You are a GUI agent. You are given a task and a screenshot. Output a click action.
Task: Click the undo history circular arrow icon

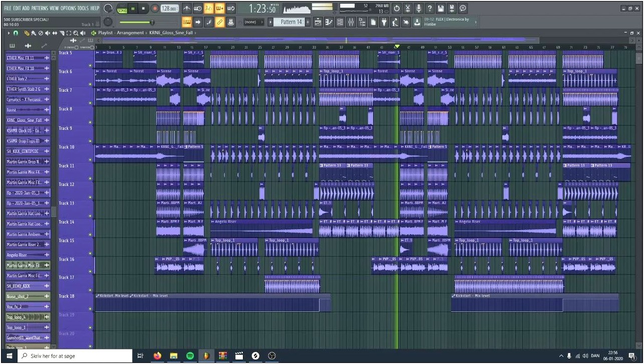click(396, 9)
